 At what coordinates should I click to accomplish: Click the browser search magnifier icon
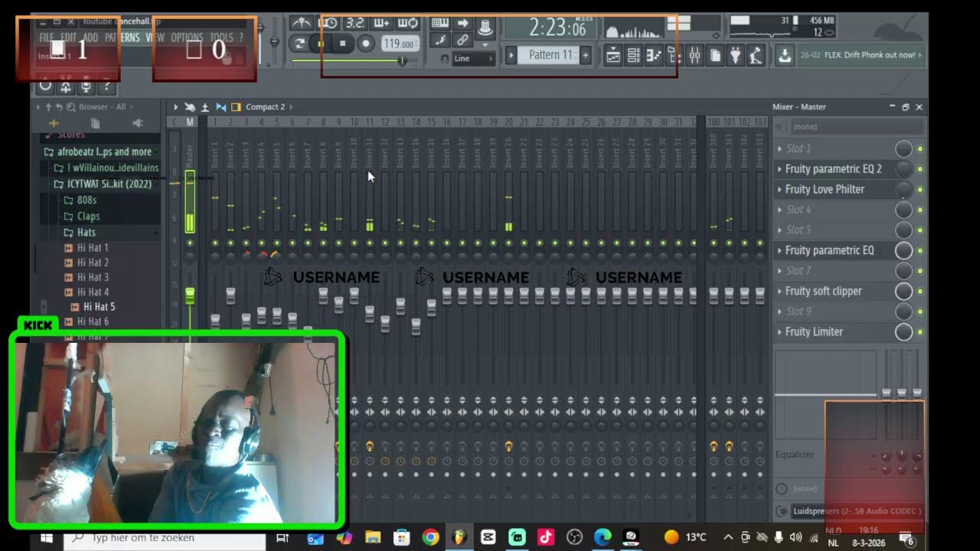pos(70,107)
